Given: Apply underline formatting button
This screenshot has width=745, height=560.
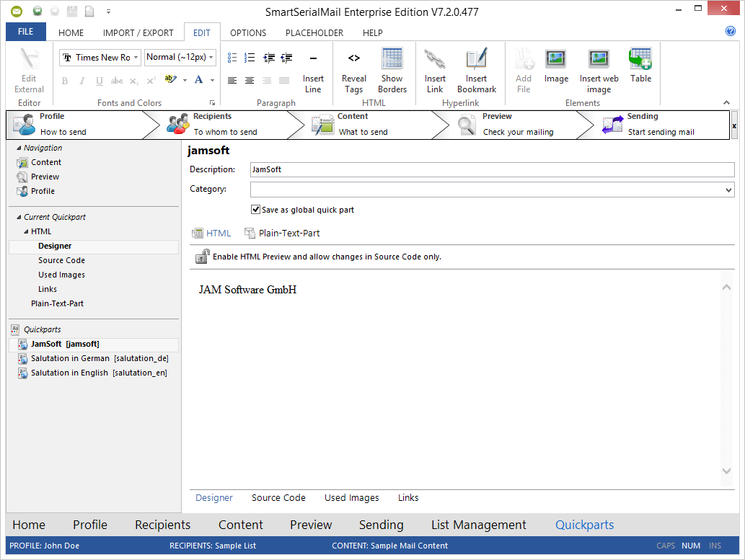Looking at the screenshot, I should tap(99, 81).
